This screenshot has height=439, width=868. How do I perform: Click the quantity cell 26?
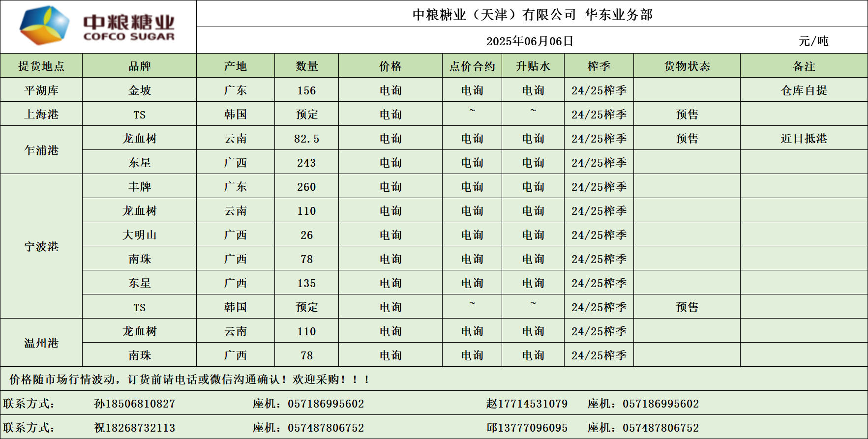tap(306, 235)
